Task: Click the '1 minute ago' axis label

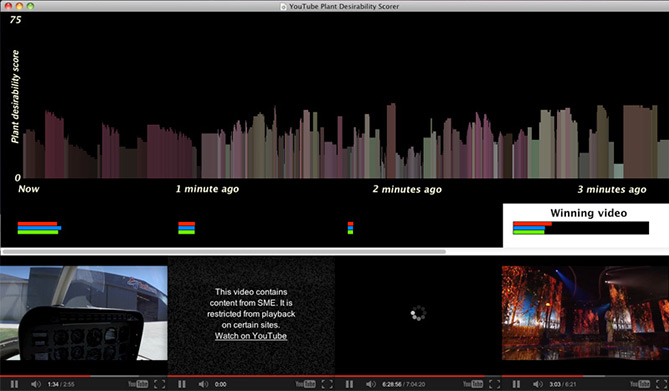Action: [207, 189]
